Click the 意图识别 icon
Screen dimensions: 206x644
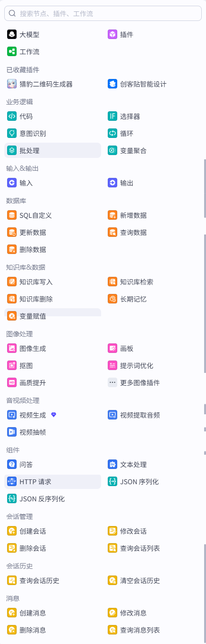12,133
